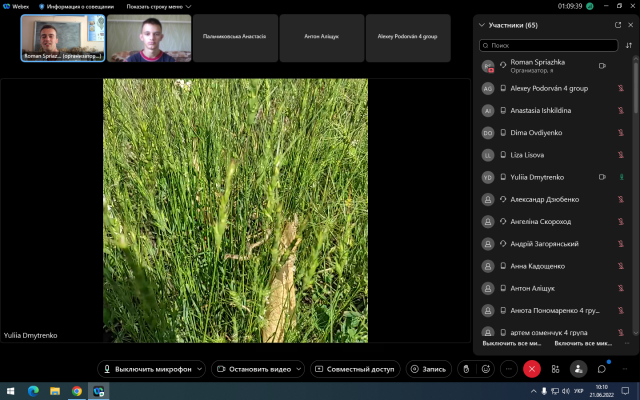640x400 pixels.
Task: Click the raise hand gesture icon
Action: 465,368
